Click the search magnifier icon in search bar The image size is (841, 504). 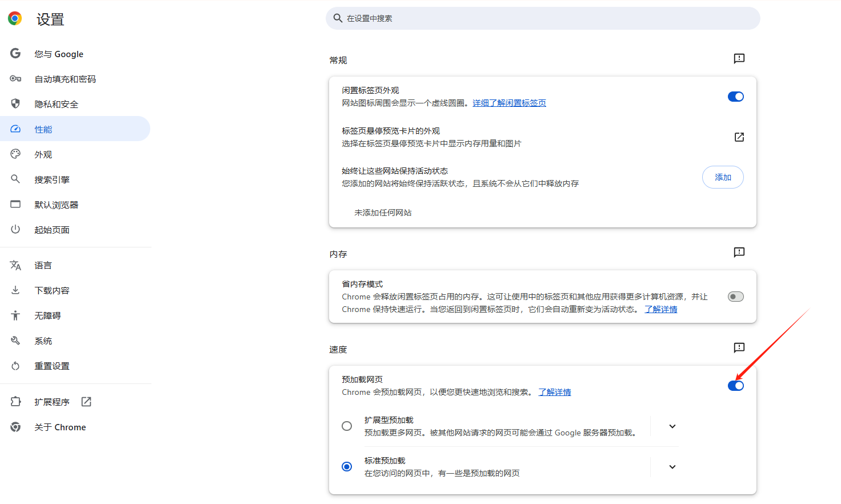pyautogui.click(x=338, y=18)
